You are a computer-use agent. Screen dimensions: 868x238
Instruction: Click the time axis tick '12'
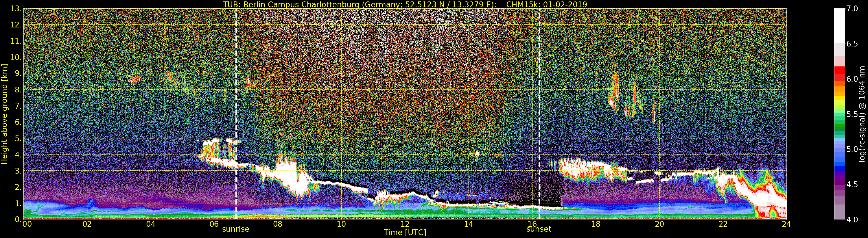[405, 224]
